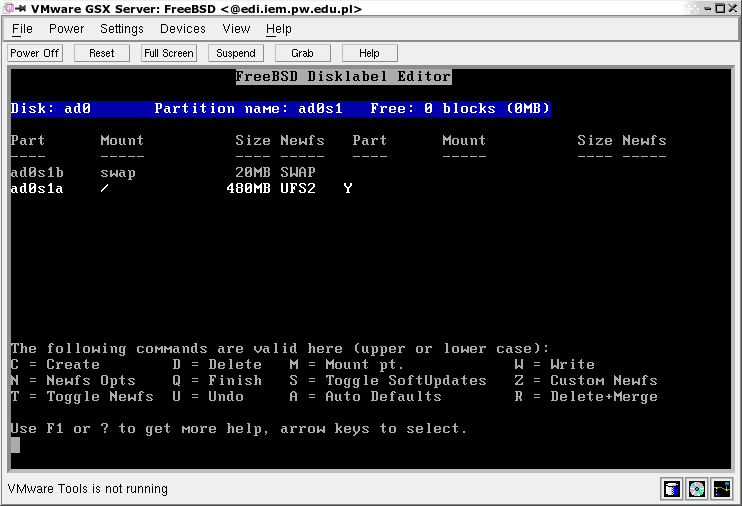742x506 pixels.
Task: Click the 'R = Delete+Merge' command text
Action: (x=586, y=397)
